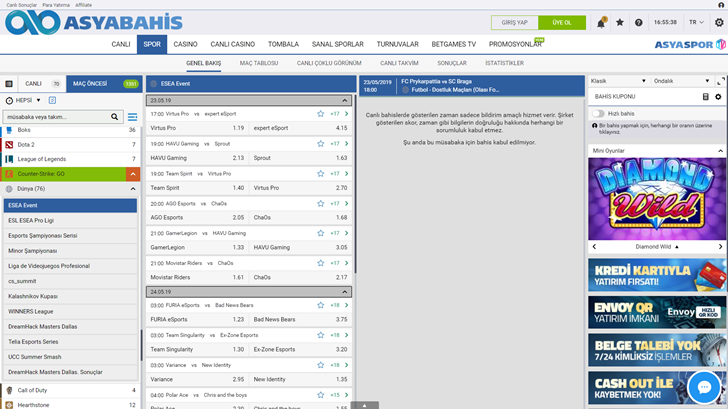Favorite the Movistar Riders vs ChaOs match
Viewport: 728px width, 409px height.
(320, 263)
